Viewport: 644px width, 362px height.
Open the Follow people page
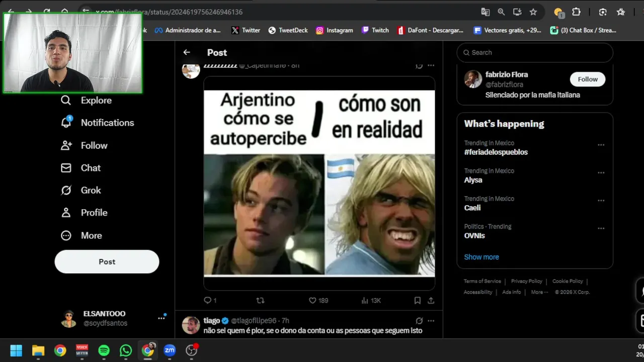click(x=84, y=145)
